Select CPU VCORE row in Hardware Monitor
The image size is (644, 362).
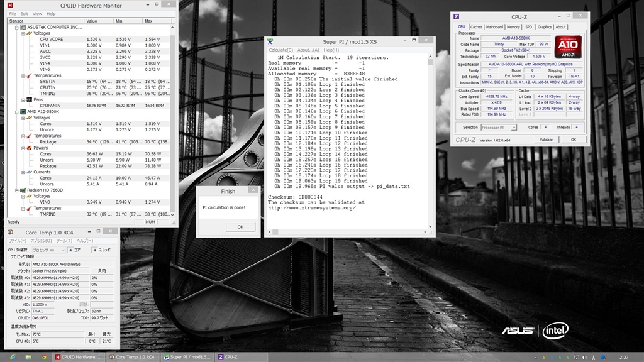(x=88, y=40)
